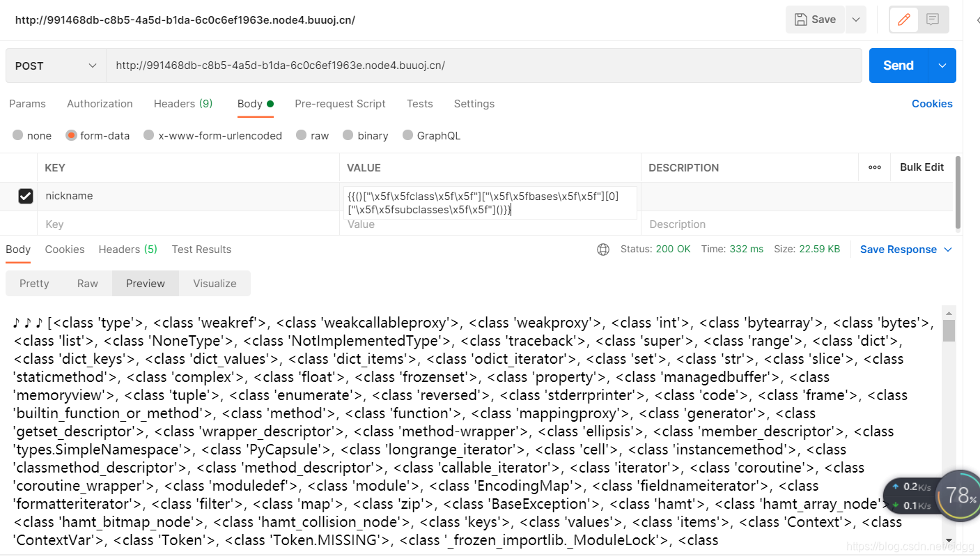This screenshot has height=559, width=980.
Task: Open the Params tab
Action: [x=27, y=104]
